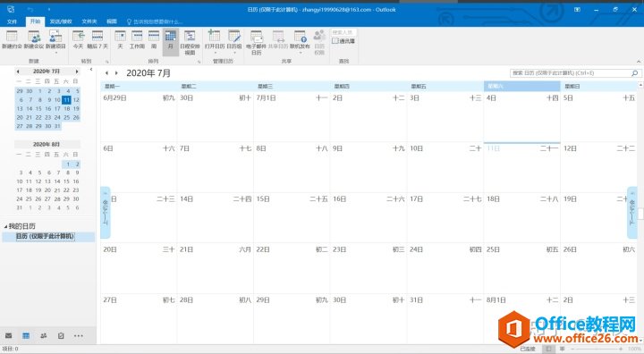644x354 pixels.
Task: Click the Send/Receive quick access icon
Action: pyautogui.click(x=11, y=9)
